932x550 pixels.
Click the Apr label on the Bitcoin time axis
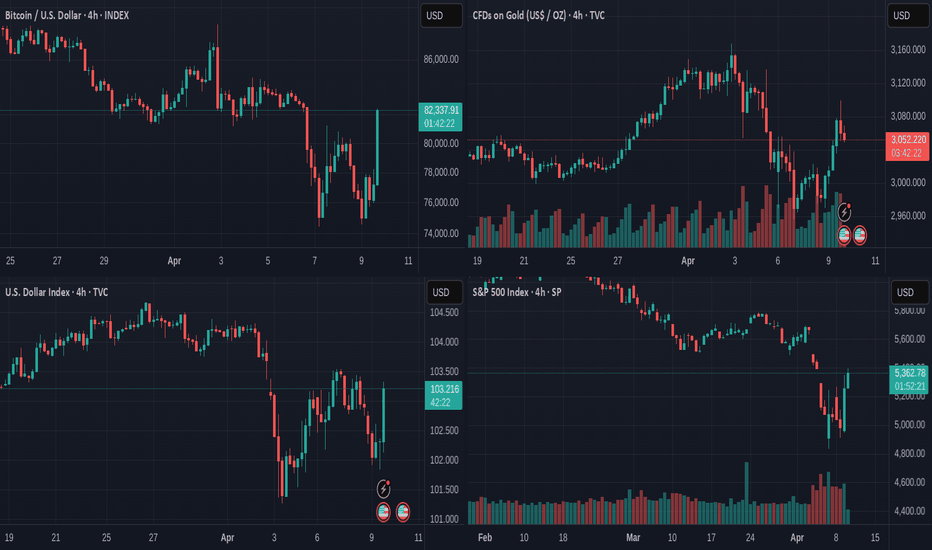pos(174,260)
